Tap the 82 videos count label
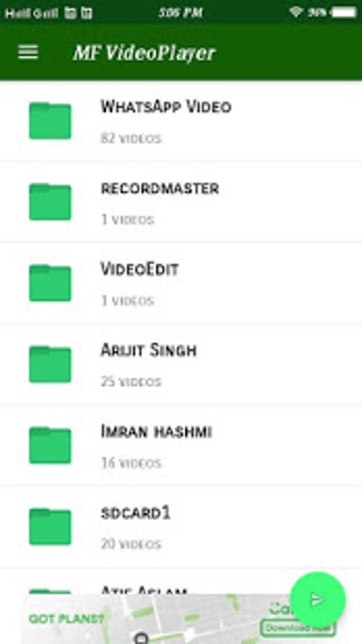 pyautogui.click(x=131, y=138)
